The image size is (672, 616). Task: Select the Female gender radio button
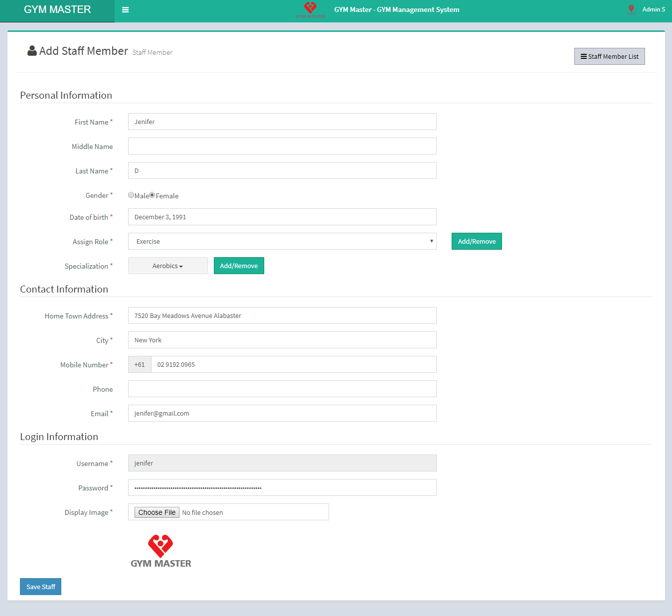(x=153, y=195)
